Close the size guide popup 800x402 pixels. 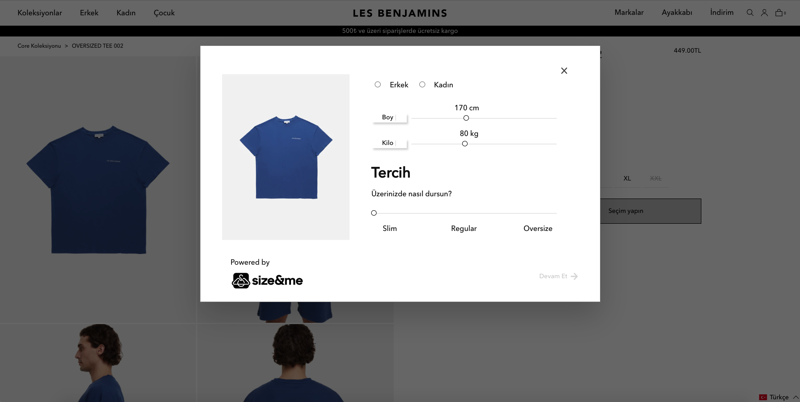pyautogui.click(x=564, y=71)
